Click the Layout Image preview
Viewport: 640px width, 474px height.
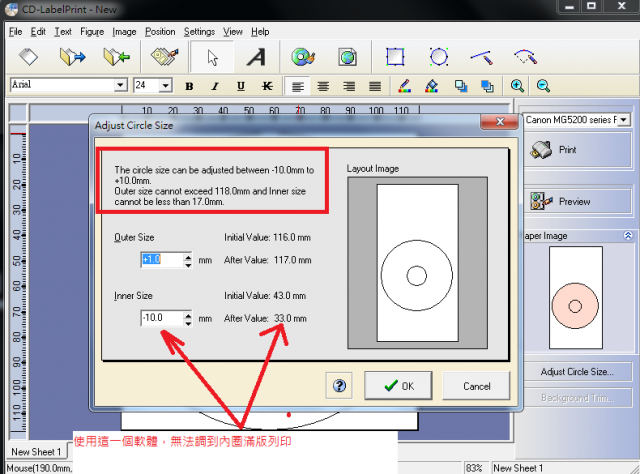pyautogui.click(x=417, y=263)
